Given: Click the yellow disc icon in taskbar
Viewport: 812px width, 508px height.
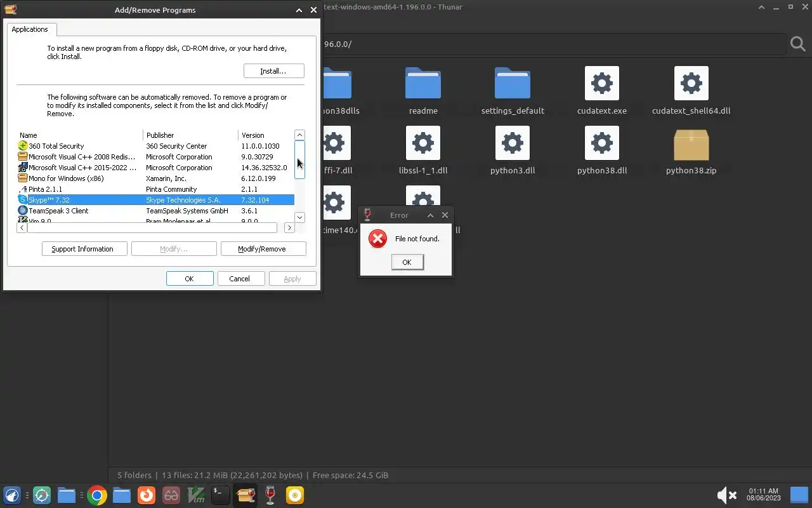Looking at the screenshot, I should point(295,495).
